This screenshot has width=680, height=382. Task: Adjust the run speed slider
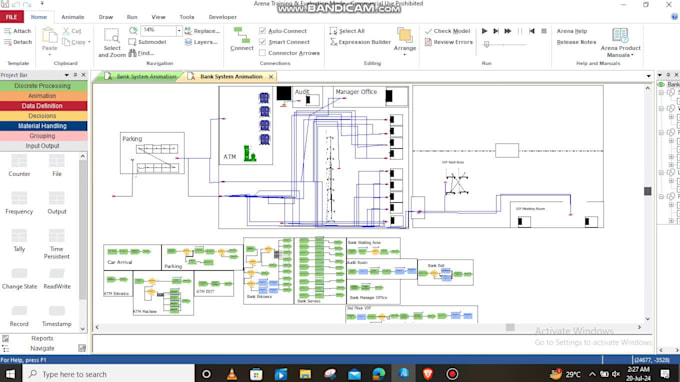(487, 44)
